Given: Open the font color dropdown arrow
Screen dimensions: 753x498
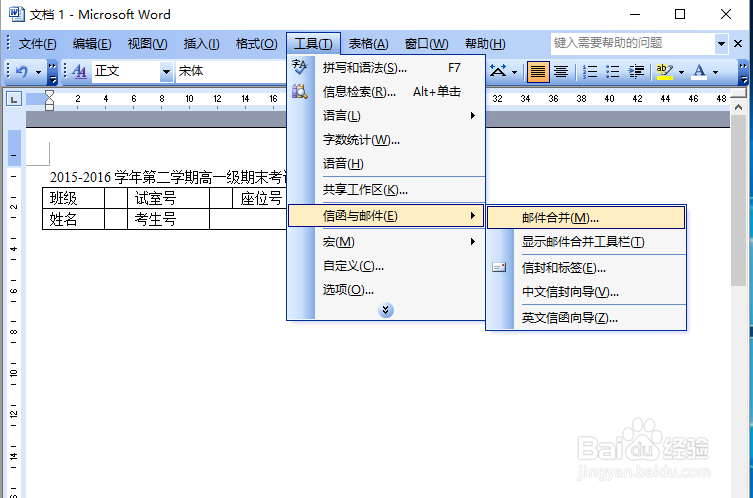Looking at the screenshot, I should tap(716, 73).
